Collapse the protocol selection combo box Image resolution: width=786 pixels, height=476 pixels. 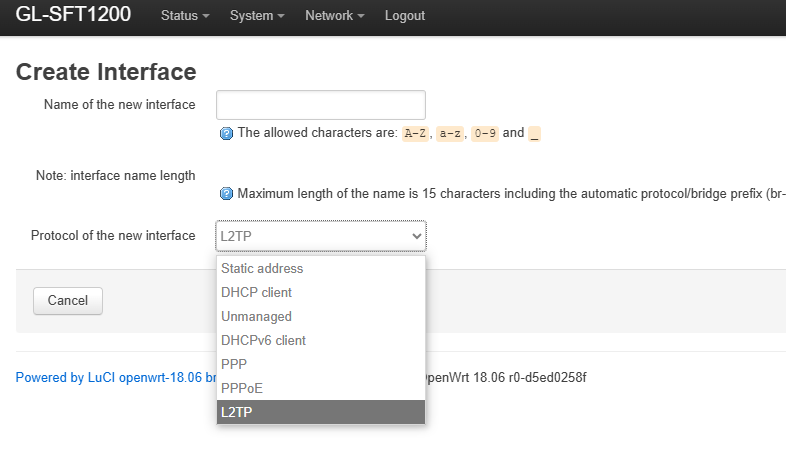click(x=321, y=236)
